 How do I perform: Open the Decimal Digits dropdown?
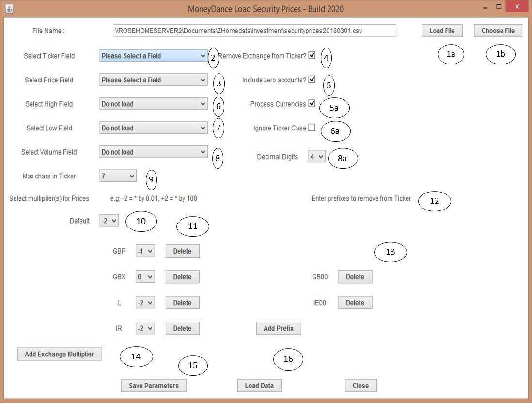pyautogui.click(x=317, y=157)
